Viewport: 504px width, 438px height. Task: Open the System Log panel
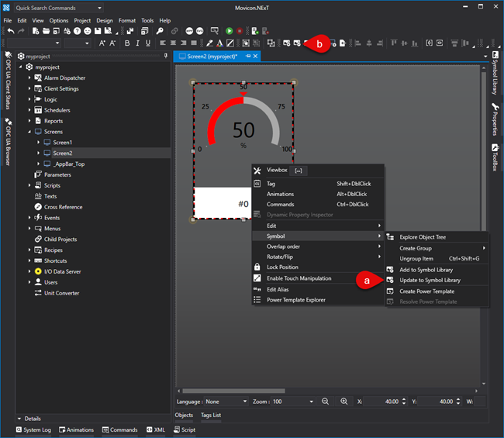pyautogui.click(x=33, y=429)
